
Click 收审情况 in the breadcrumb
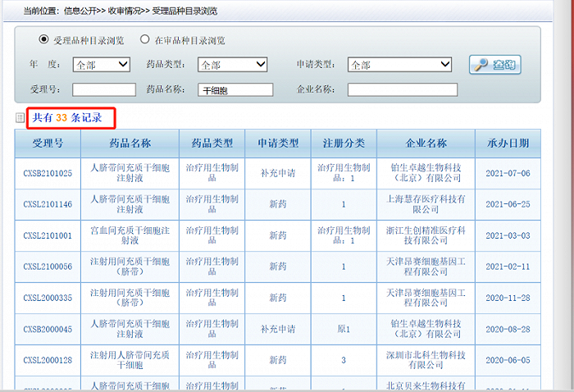[124, 11]
